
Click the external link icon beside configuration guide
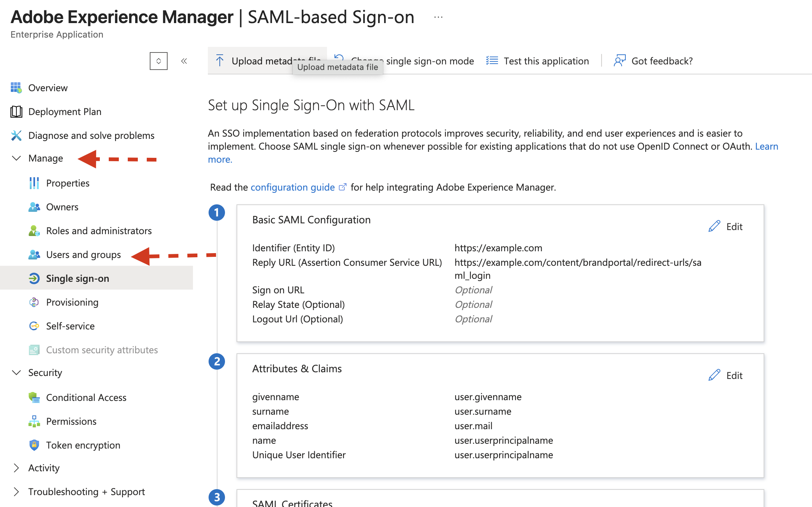click(x=343, y=187)
